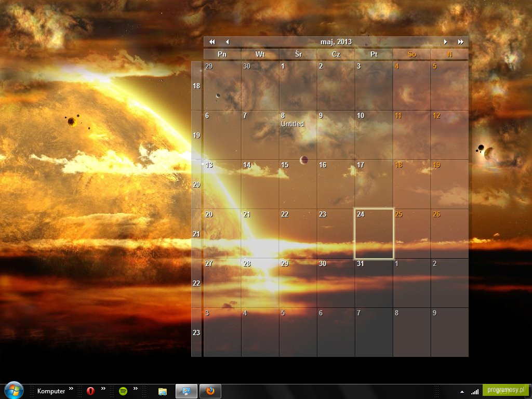
Task: Select Friday May 10
Action: pos(374,135)
